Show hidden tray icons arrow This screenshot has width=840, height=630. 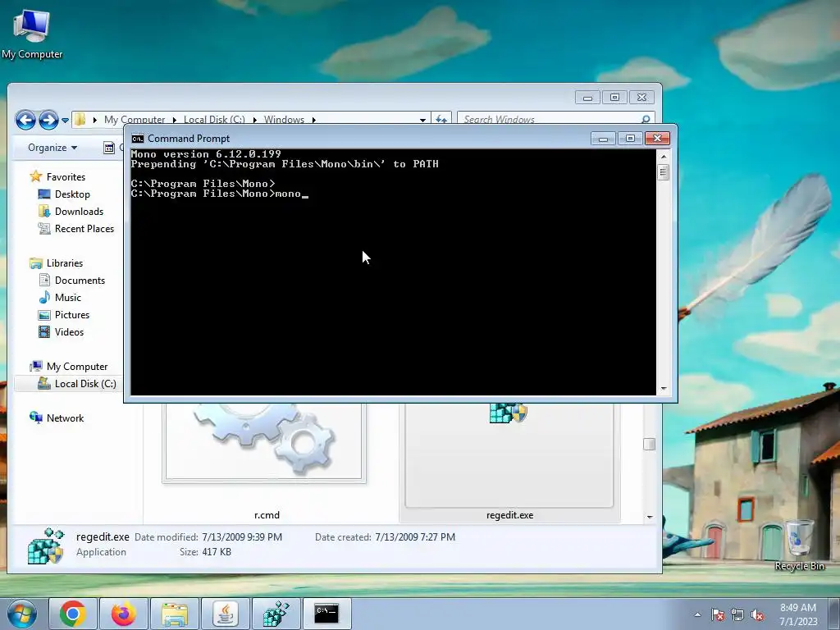[x=697, y=614]
